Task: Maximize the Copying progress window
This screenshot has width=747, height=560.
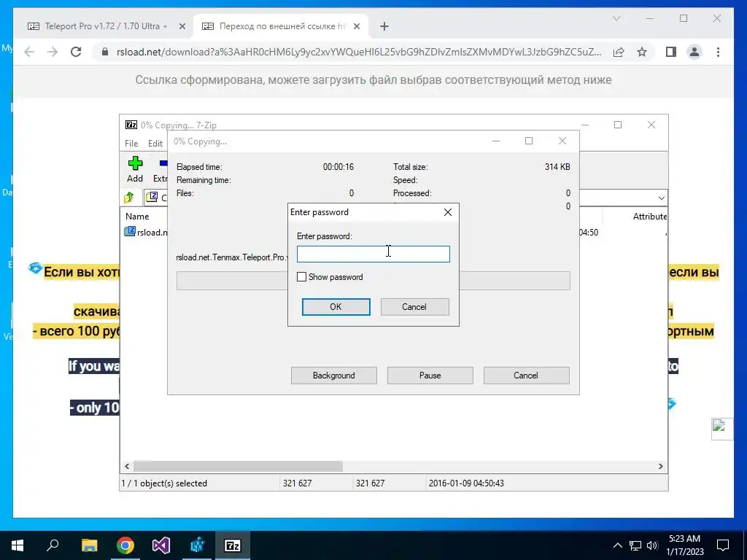Action: click(x=529, y=141)
